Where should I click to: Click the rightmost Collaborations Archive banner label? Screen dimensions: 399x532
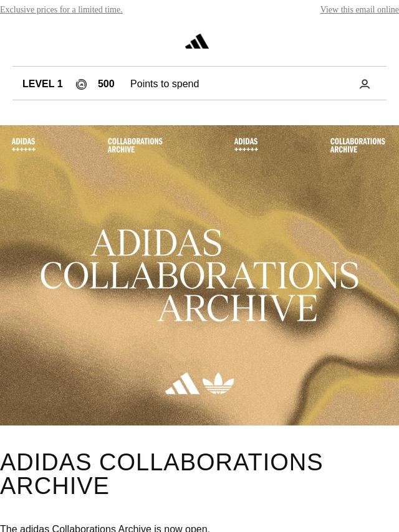(x=358, y=145)
